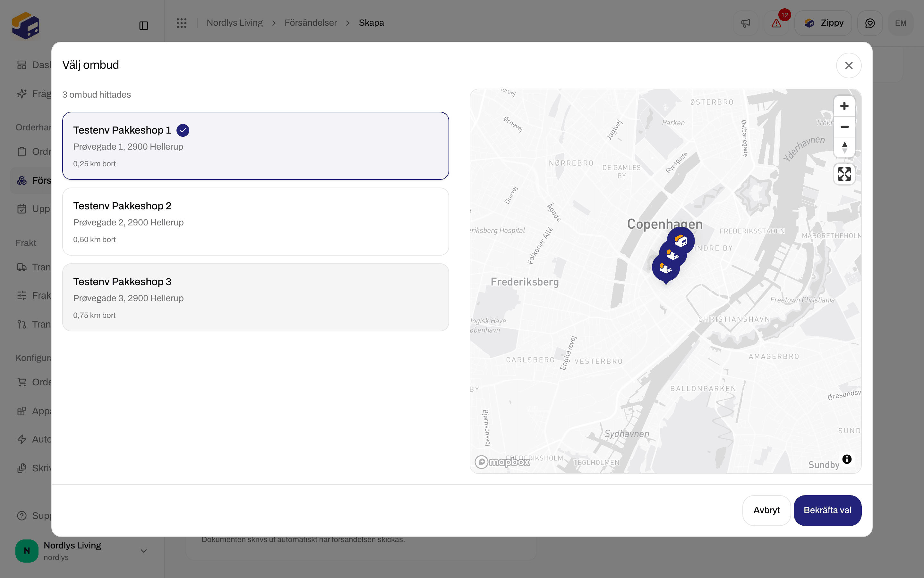
Task: Expand the Nordlys Living account switcher
Action: [82, 551]
